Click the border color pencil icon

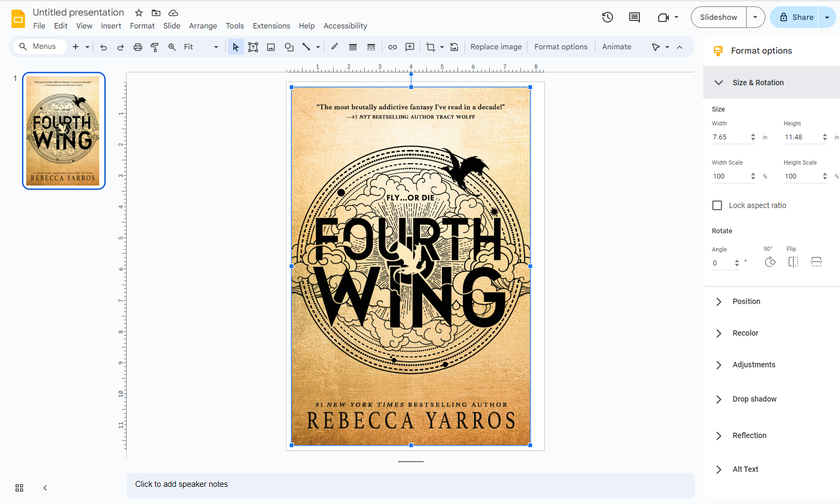335,47
